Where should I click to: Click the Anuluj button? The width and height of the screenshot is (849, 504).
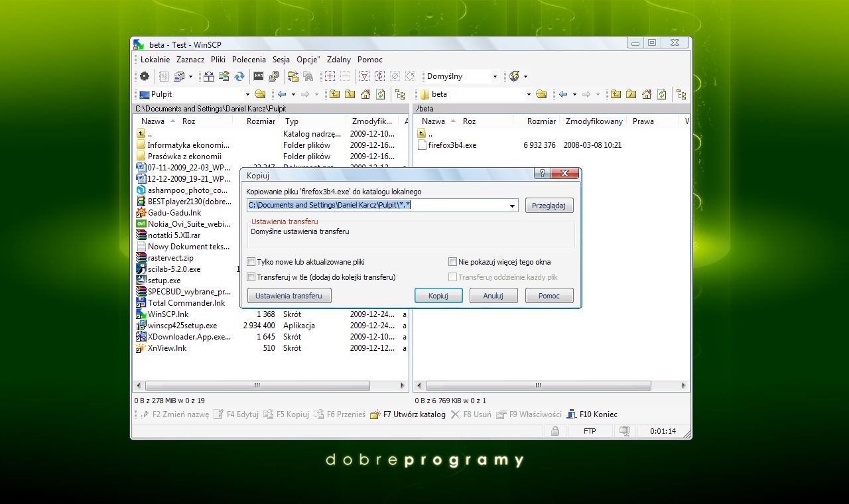click(x=493, y=296)
